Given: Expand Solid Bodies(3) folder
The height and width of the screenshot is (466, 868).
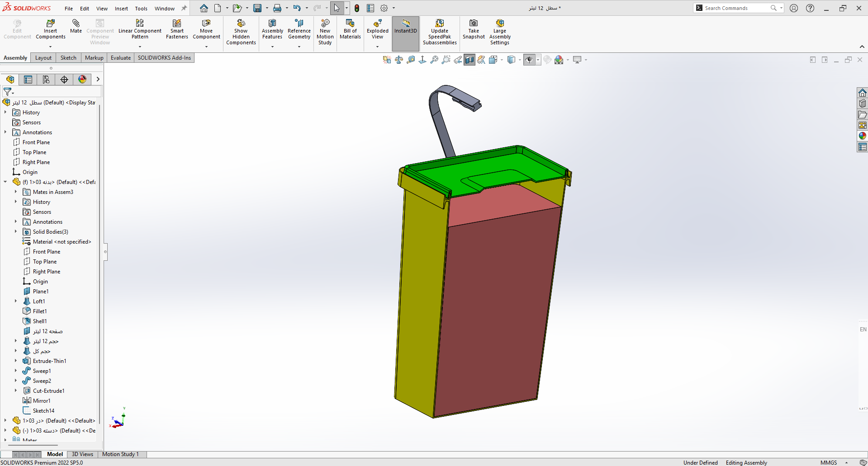Looking at the screenshot, I should [x=16, y=231].
